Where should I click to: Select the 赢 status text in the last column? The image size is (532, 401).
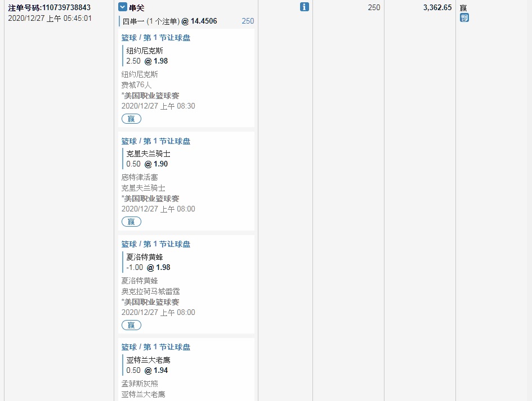coord(463,7)
